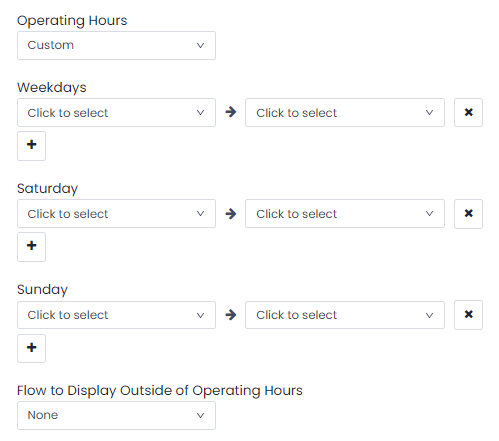Open the Sunday end time dropdown
This screenshot has height=441, width=499.
click(x=345, y=315)
